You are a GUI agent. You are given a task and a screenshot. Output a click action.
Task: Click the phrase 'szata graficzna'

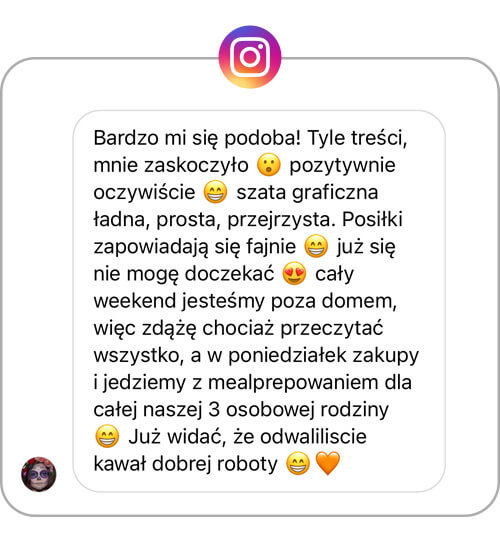click(307, 193)
